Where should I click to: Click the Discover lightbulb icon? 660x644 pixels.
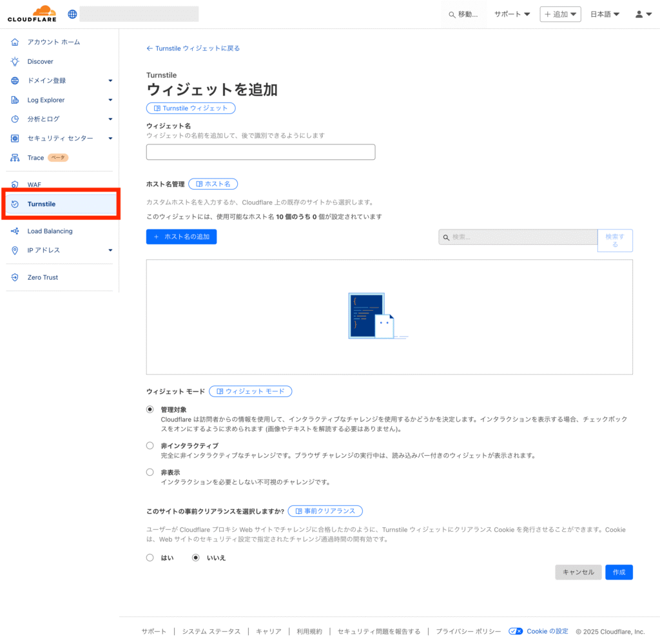15,61
